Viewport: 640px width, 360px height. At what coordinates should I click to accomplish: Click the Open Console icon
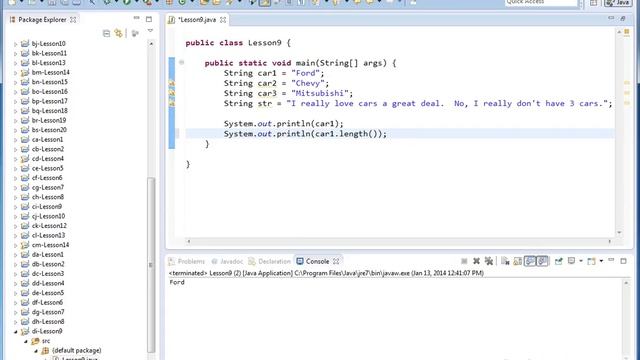(x=591, y=261)
